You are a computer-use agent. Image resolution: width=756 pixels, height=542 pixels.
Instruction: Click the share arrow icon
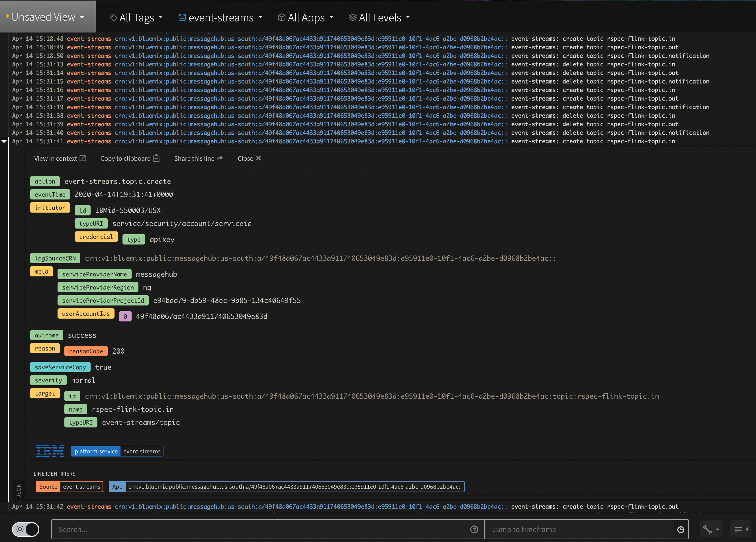coord(220,158)
